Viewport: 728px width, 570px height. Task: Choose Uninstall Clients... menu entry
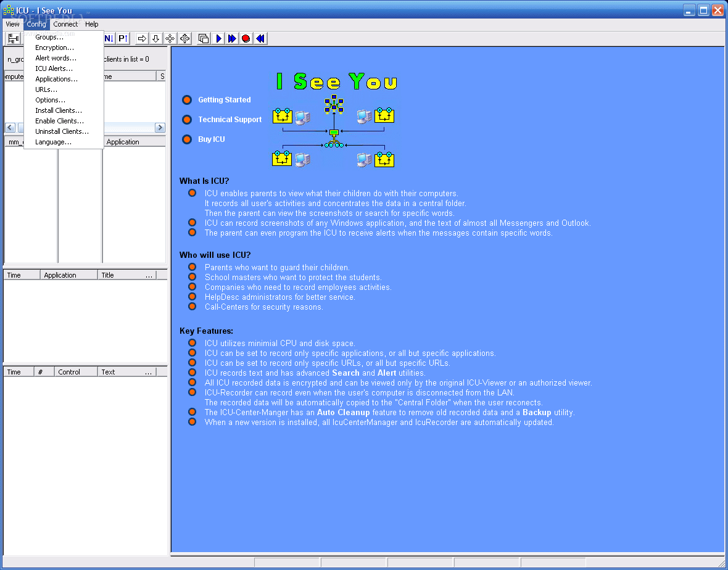coord(64,131)
